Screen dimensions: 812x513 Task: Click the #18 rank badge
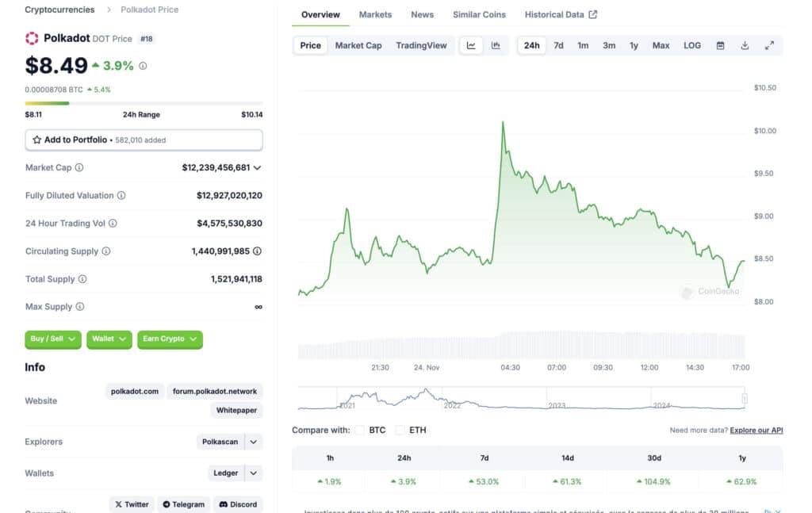[147, 39]
